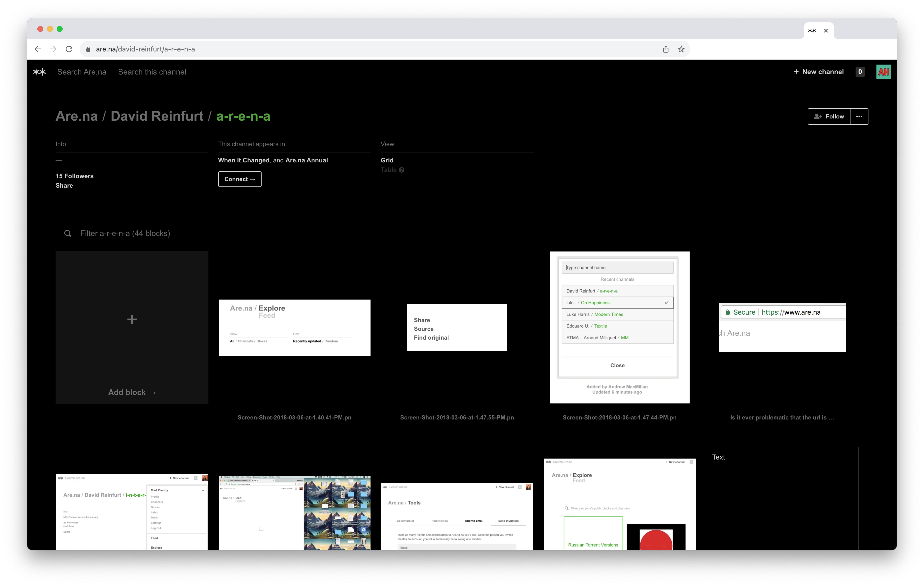Open the Screen-Shot 1.47.55 PM Share thumbnail
Image resolution: width=924 pixels, height=586 pixels.
(457, 327)
